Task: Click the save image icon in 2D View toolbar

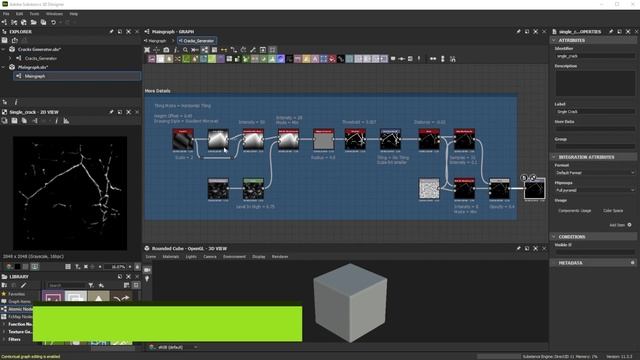Action: pyautogui.click(x=14, y=121)
